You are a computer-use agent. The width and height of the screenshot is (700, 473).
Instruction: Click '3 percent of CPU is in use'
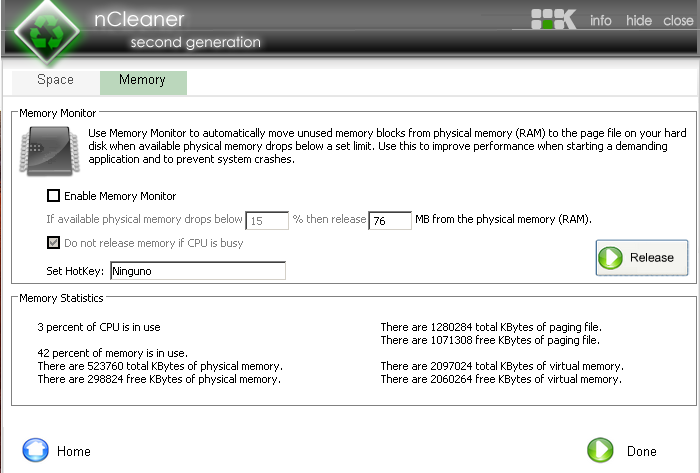[99, 327]
